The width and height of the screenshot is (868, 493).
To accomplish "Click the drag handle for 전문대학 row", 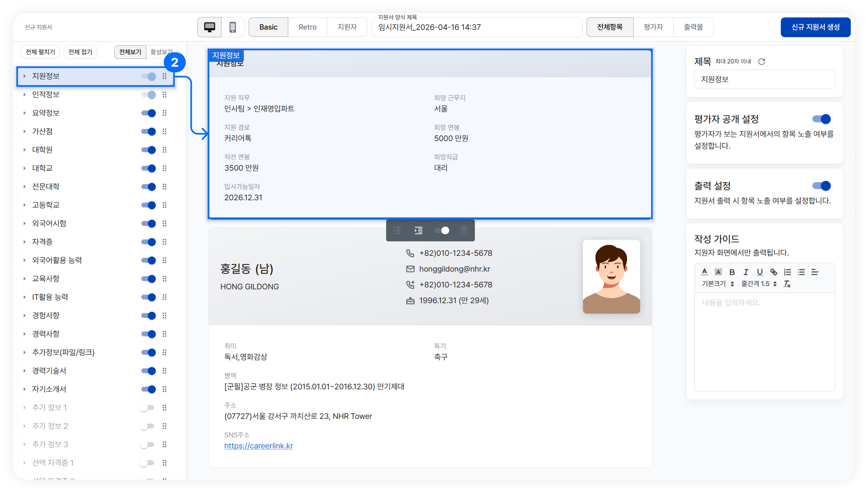I will coord(165,187).
